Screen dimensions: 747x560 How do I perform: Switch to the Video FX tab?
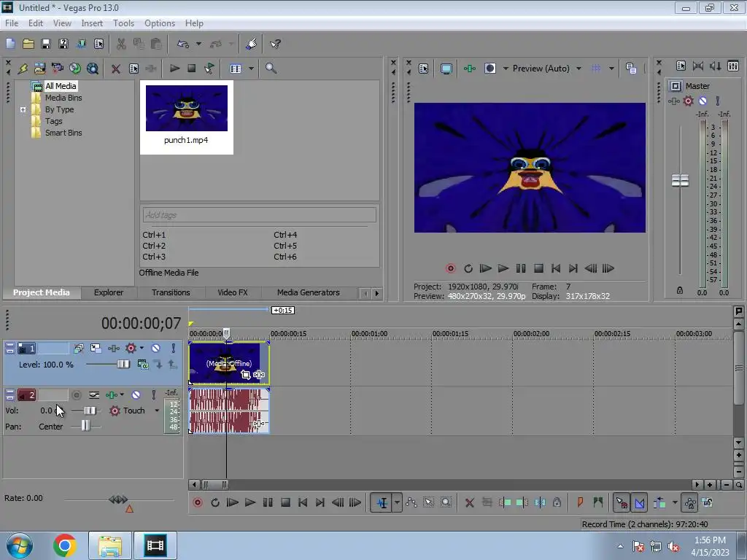coord(233,292)
